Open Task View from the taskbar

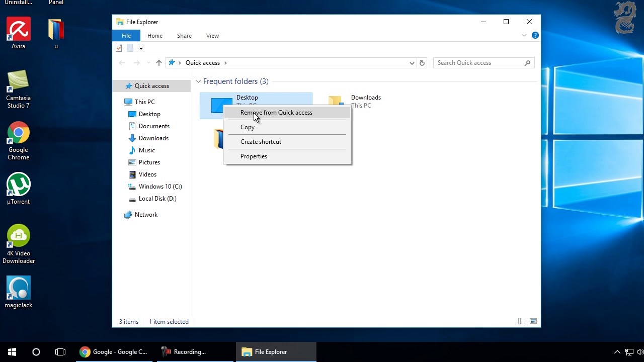[60, 352]
